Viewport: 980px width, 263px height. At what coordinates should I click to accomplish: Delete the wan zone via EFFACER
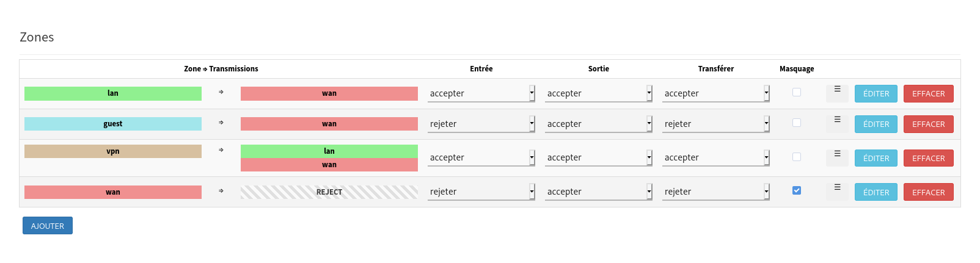928,192
